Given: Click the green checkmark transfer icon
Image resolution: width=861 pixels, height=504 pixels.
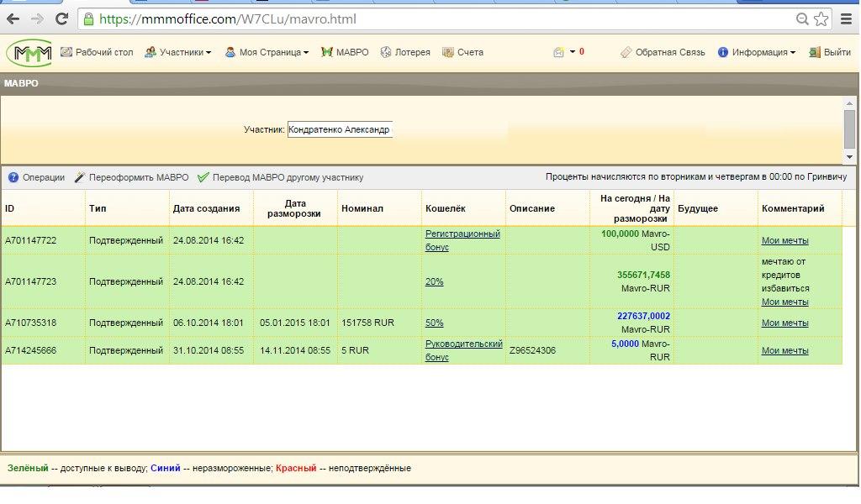Looking at the screenshot, I should pos(203,177).
